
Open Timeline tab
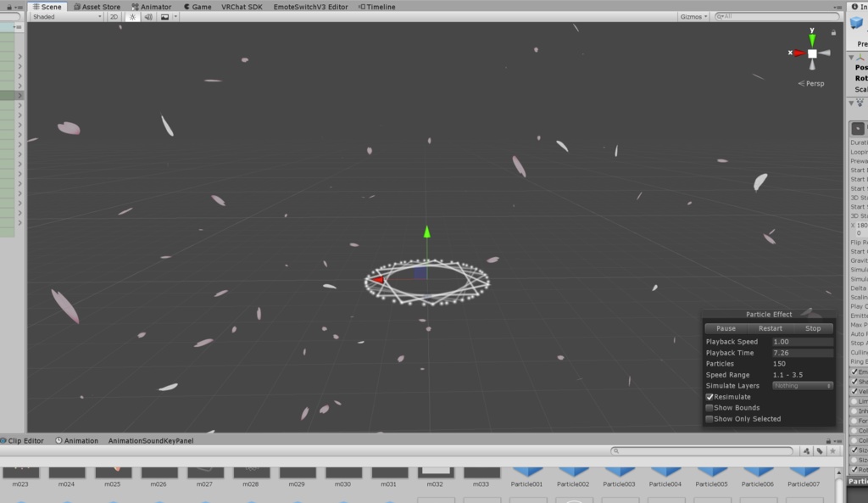coord(377,7)
